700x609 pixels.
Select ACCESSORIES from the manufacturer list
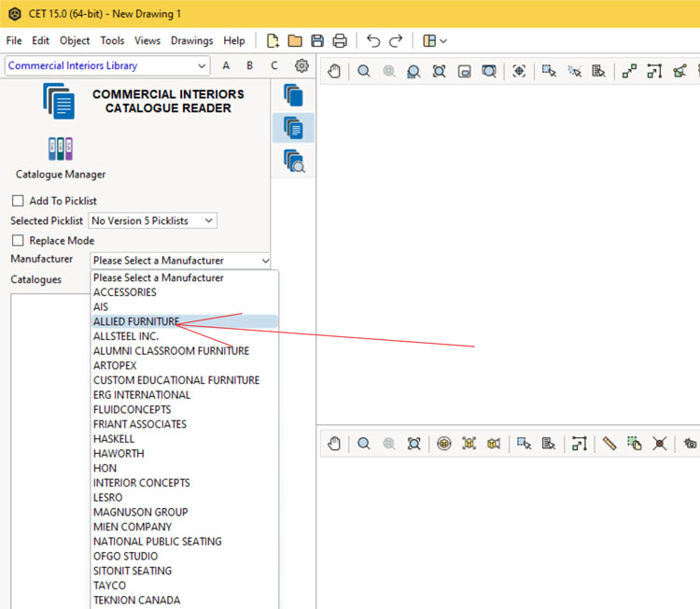(x=185, y=292)
